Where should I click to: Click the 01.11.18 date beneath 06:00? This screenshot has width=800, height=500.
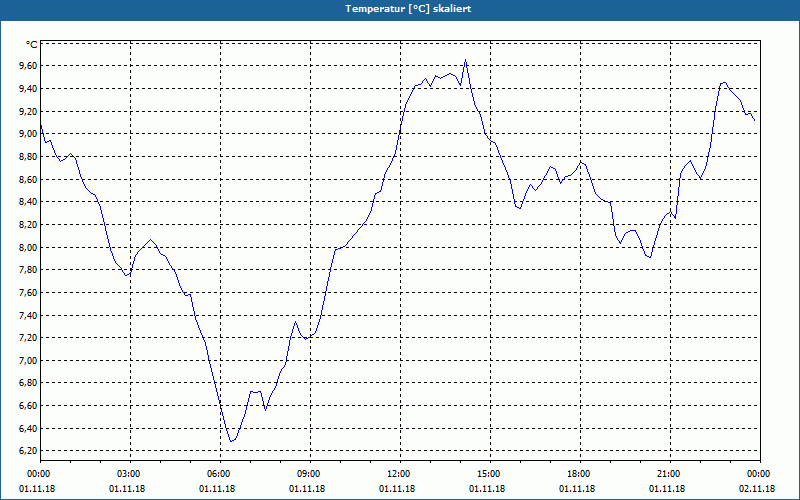tap(217, 489)
